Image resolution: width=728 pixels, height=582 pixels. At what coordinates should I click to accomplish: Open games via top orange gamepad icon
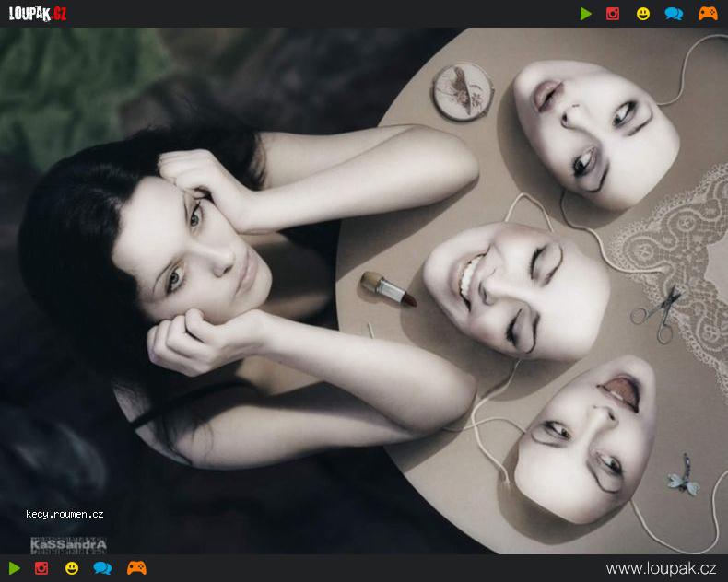point(708,14)
